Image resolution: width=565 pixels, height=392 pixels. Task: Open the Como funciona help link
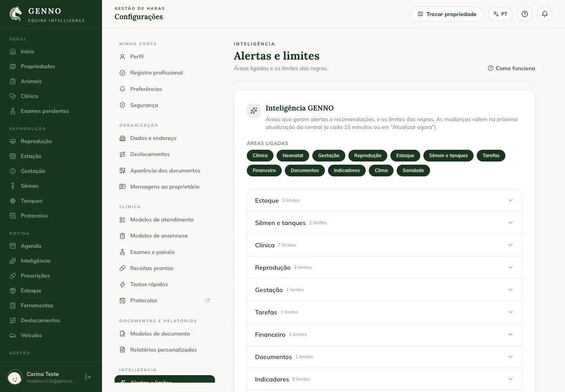(x=511, y=68)
